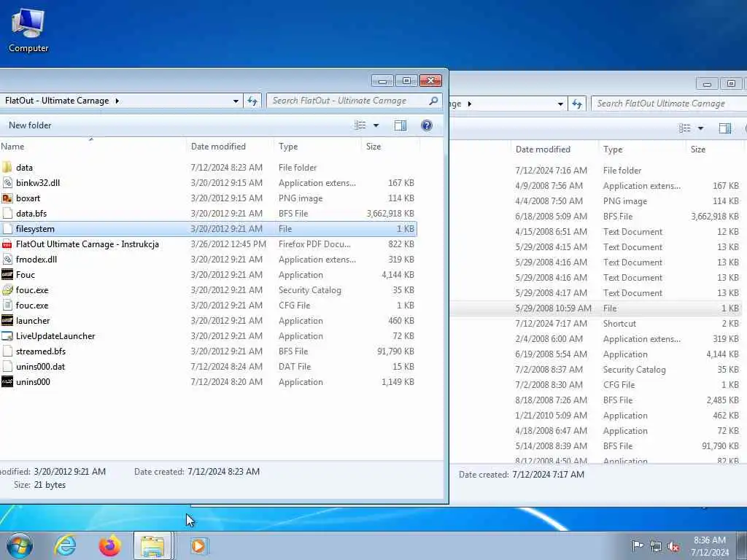Open the view options dropdown in back window
The width and height of the screenshot is (747, 560).
tap(700, 128)
